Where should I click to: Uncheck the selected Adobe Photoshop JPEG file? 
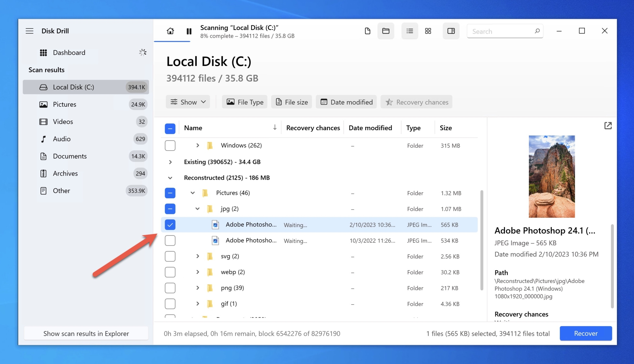[x=170, y=225]
